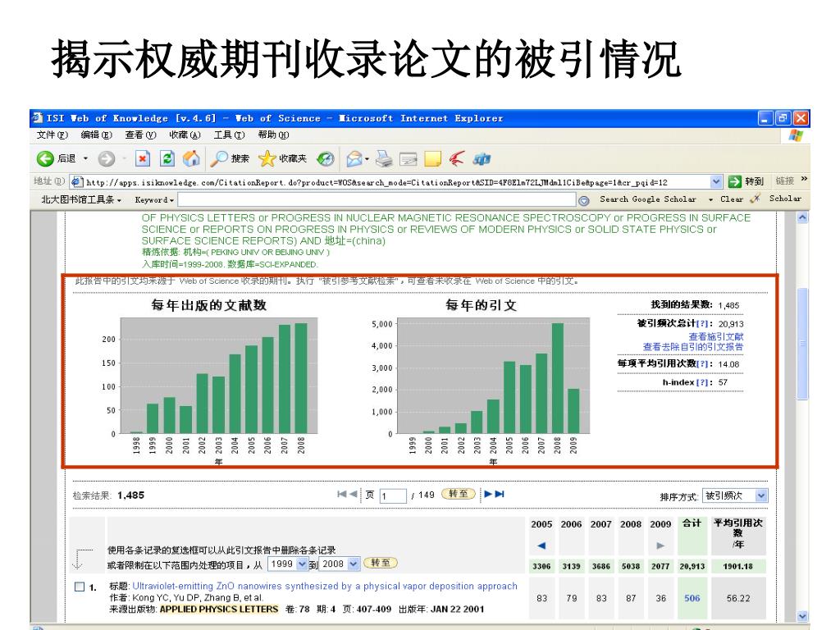Click the vertical scrollbar thumb
This screenshot has height=630, width=840.
click(x=802, y=344)
